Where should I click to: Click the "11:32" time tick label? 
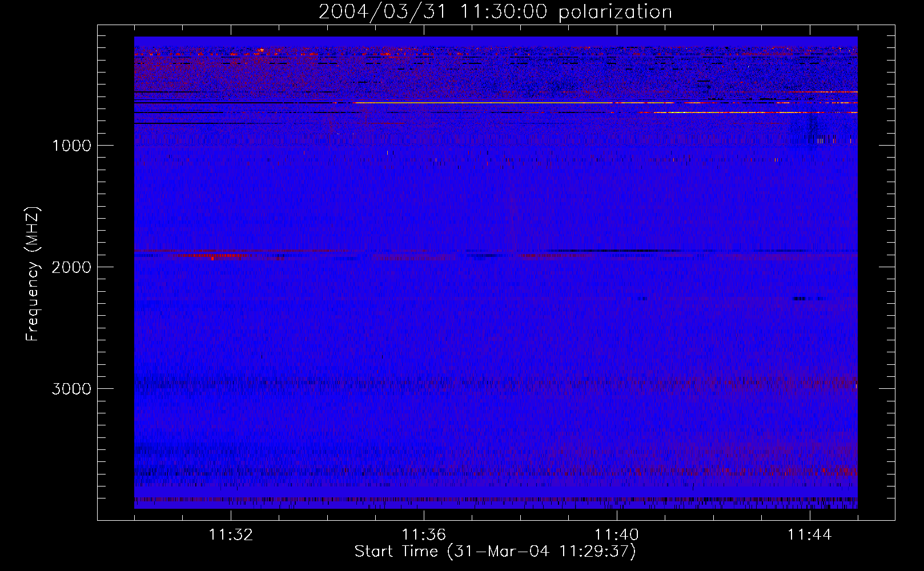[231, 535]
